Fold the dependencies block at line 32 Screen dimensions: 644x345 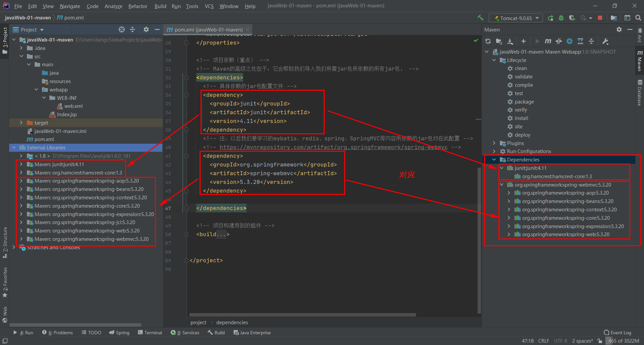[x=186, y=78]
